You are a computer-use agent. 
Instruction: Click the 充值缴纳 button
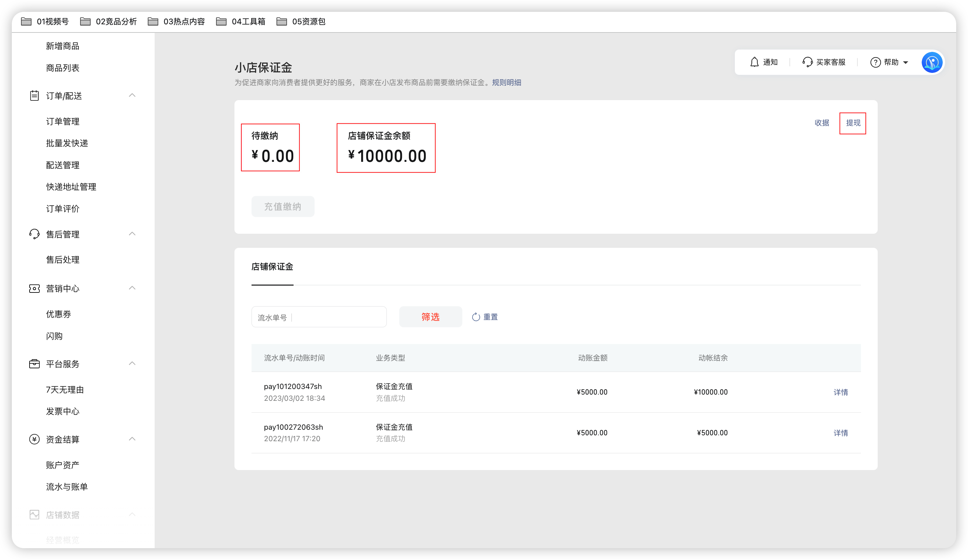(283, 207)
